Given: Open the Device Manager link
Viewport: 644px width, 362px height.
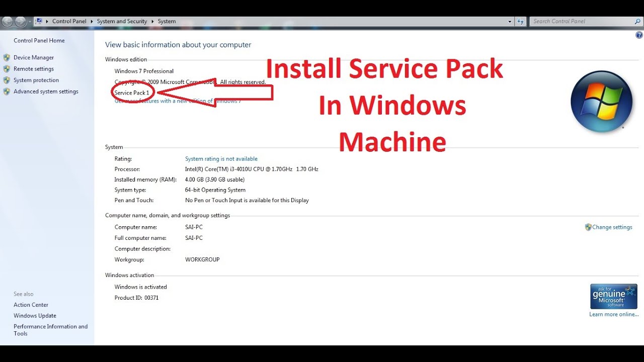Looking at the screenshot, I should pos(34,58).
